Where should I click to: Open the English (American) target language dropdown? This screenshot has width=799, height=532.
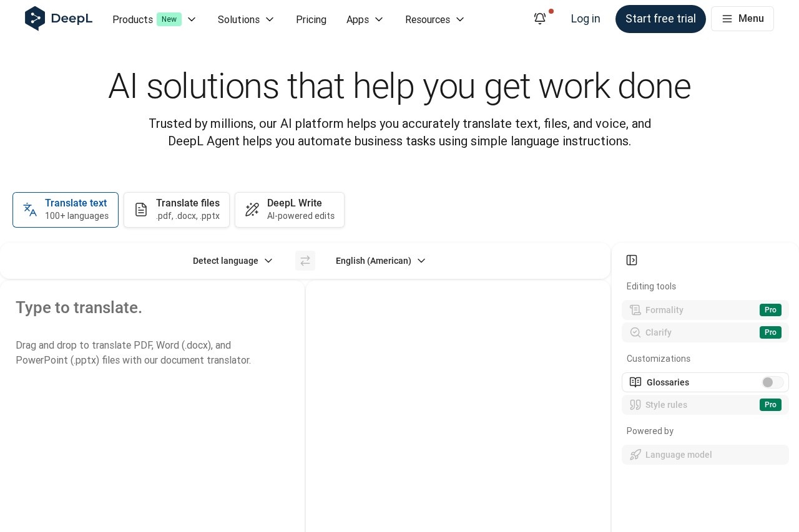[x=380, y=261]
